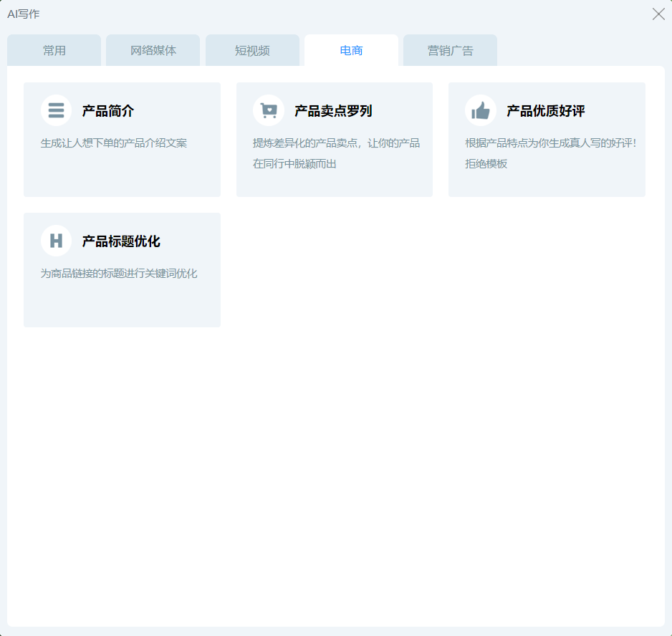Open the 产品标题优化 card title
Screen dimensions: 672x636
click(x=121, y=241)
